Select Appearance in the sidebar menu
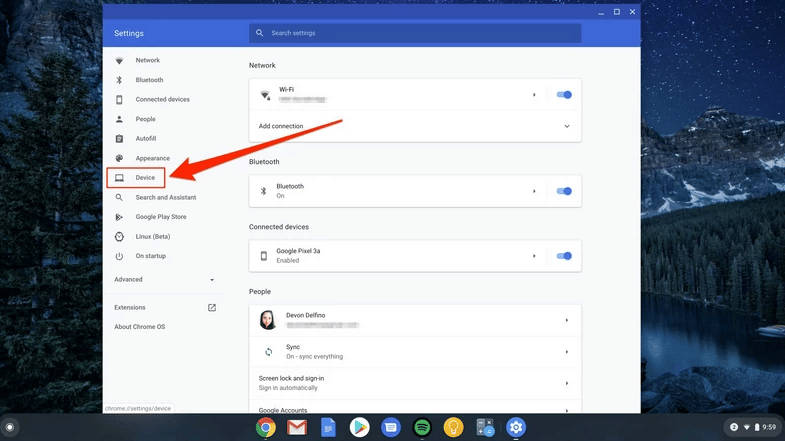Image resolution: width=785 pixels, height=441 pixels. tap(153, 158)
